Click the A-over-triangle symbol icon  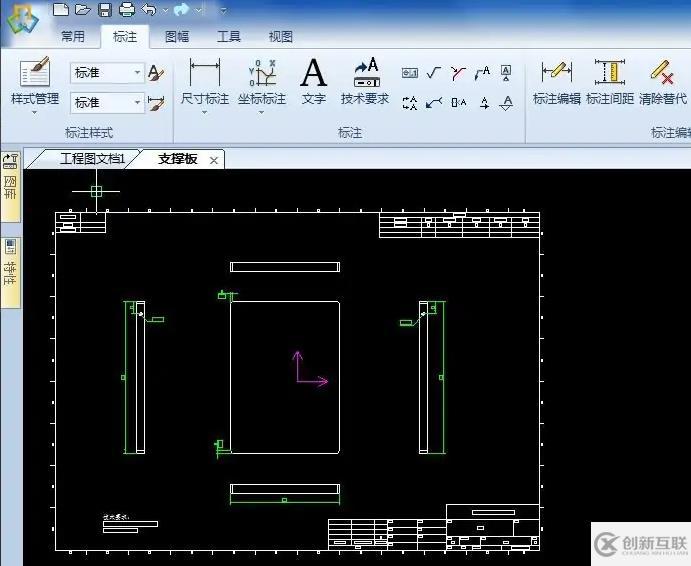[x=507, y=103]
